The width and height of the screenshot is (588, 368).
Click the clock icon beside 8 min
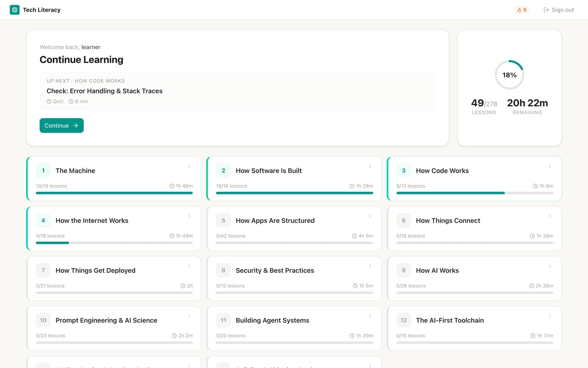pyautogui.click(x=71, y=102)
